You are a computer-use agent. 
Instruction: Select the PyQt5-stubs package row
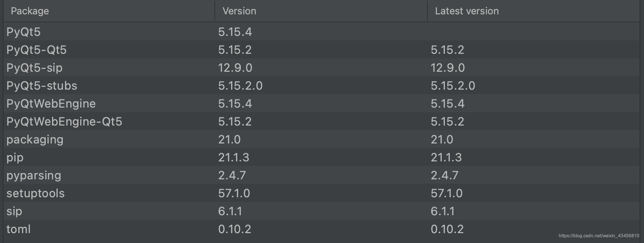[42, 86]
